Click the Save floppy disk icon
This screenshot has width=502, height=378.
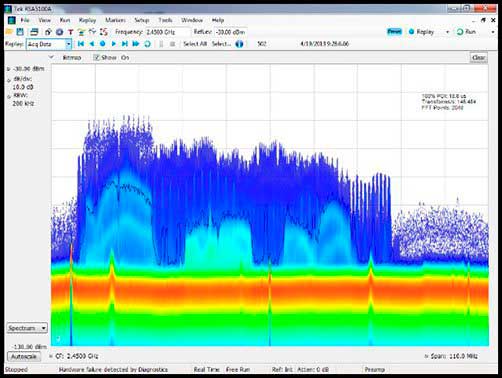(x=20, y=32)
